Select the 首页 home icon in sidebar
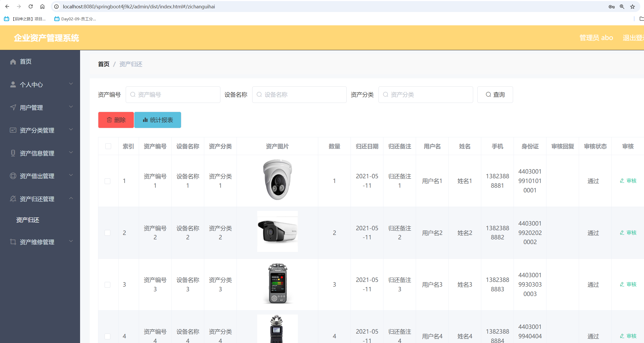 [x=13, y=62]
